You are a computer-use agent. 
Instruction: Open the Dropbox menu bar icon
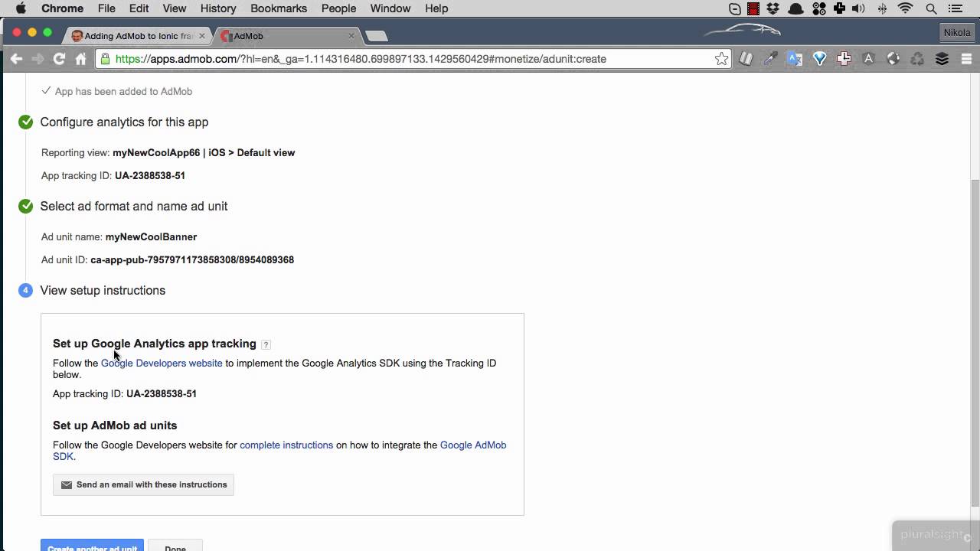[x=773, y=8]
